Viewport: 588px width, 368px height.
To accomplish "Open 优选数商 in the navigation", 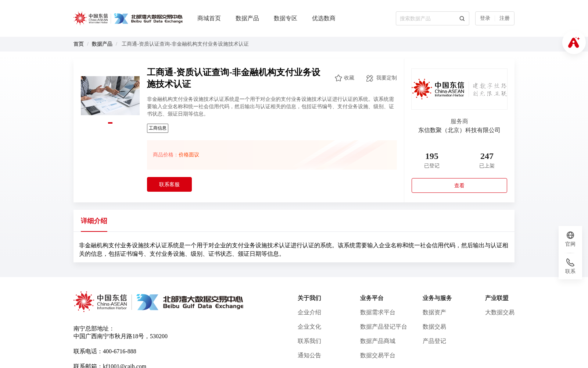I will click(x=324, y=18).
